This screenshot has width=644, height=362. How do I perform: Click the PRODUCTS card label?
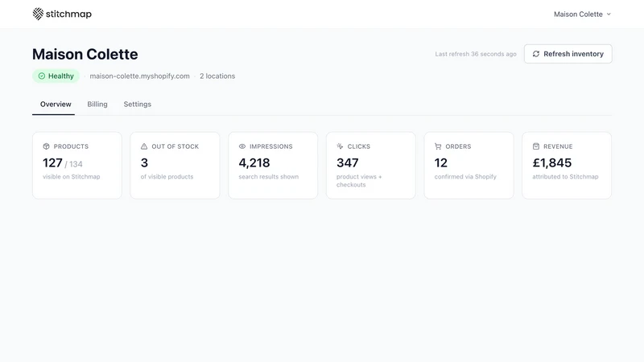pos(71,146)
